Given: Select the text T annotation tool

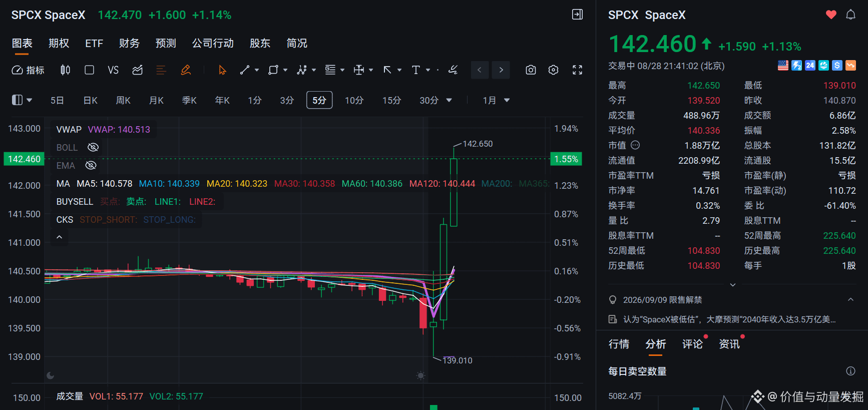Looking at the screenshot, I should tap(415, 70).
